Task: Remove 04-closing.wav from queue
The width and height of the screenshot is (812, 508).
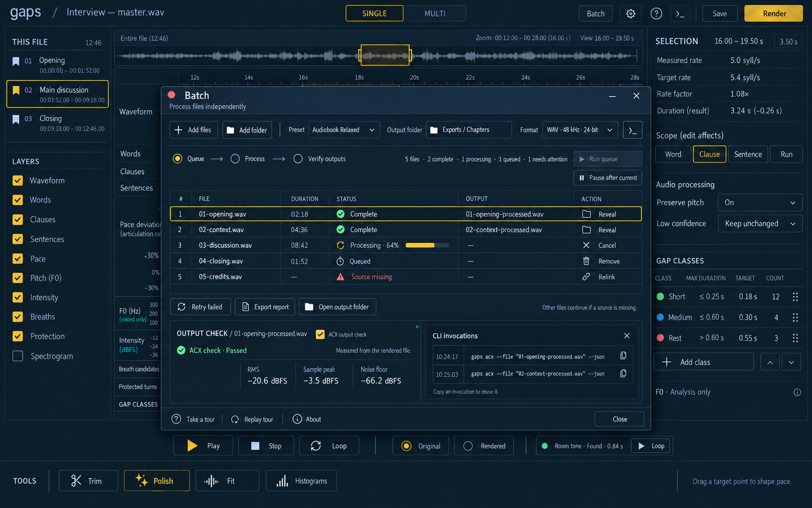Action: click(601, 261)
